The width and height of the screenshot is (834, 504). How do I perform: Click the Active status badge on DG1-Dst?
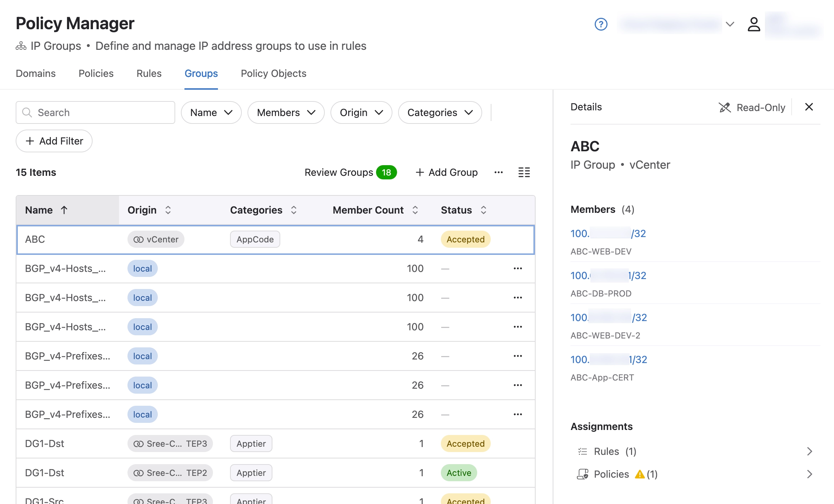click(x=459, y=473)
